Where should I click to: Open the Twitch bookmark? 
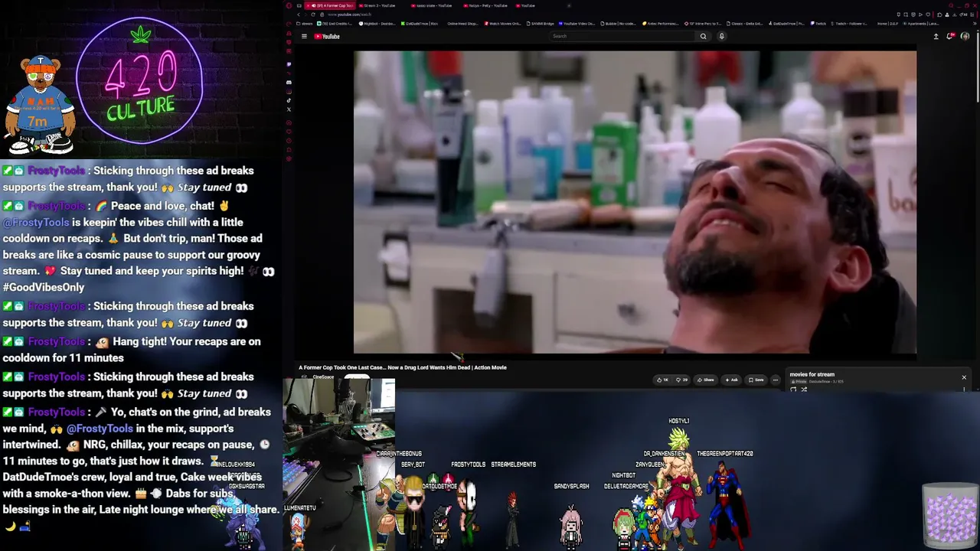[x=818, y=24]
